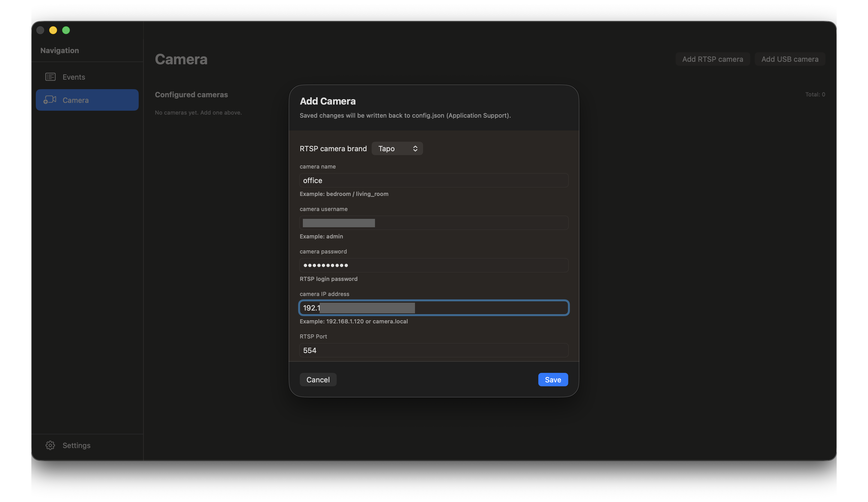Click the green zoom traffic light button

66,30
